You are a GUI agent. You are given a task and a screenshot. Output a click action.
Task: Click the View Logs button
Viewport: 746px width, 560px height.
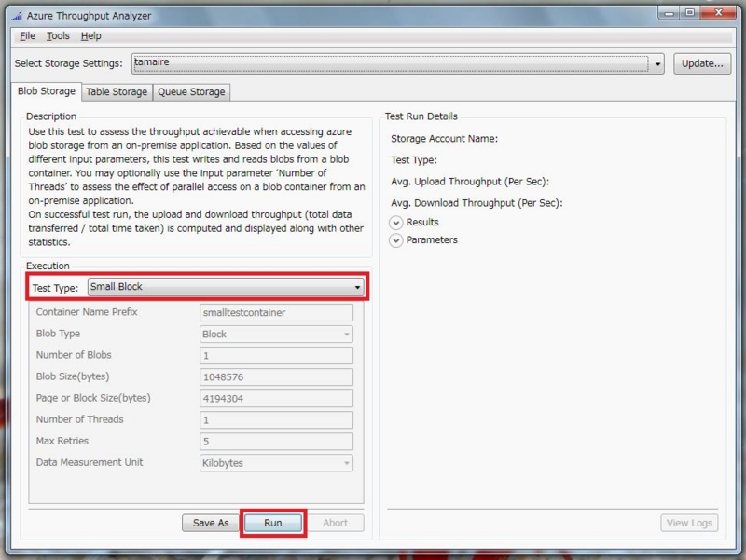tap(689, 523)
